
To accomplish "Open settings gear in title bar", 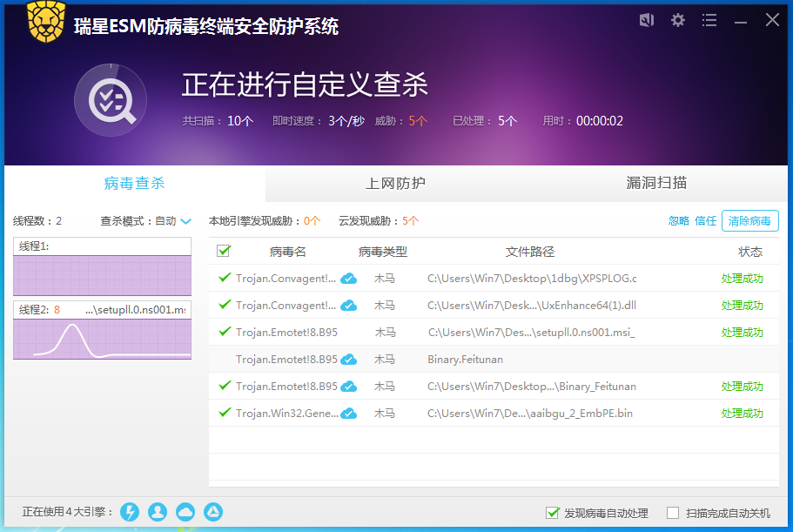I will click(678, 20).
